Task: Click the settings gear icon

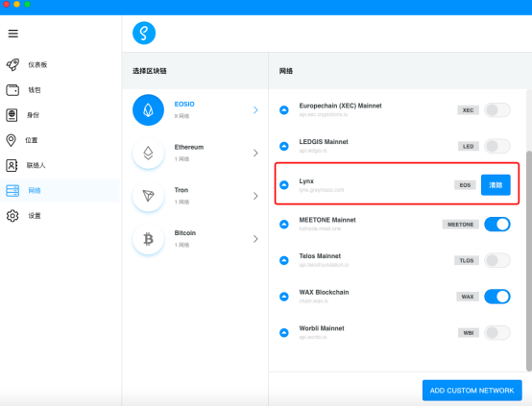Action: tap(12, 216)
